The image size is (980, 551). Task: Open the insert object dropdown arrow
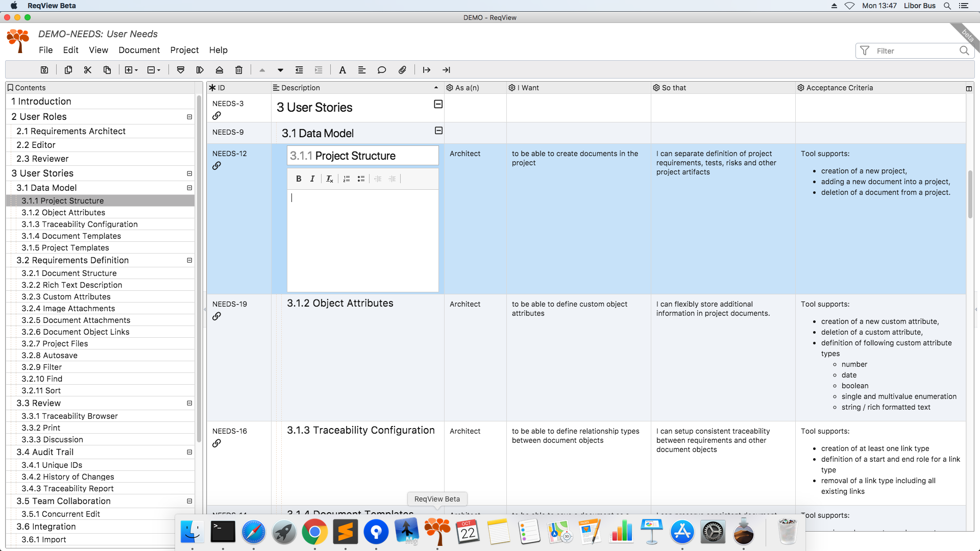coord(136,70)
